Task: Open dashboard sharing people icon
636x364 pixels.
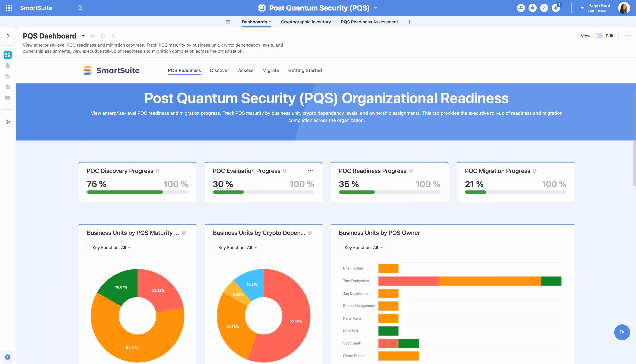Action: [x=102, y=36]
